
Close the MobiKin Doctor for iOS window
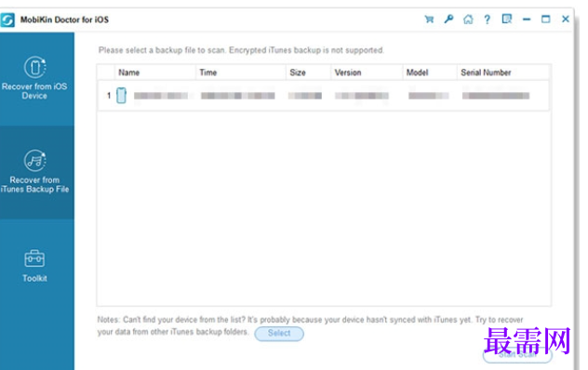tap(566, 19)
